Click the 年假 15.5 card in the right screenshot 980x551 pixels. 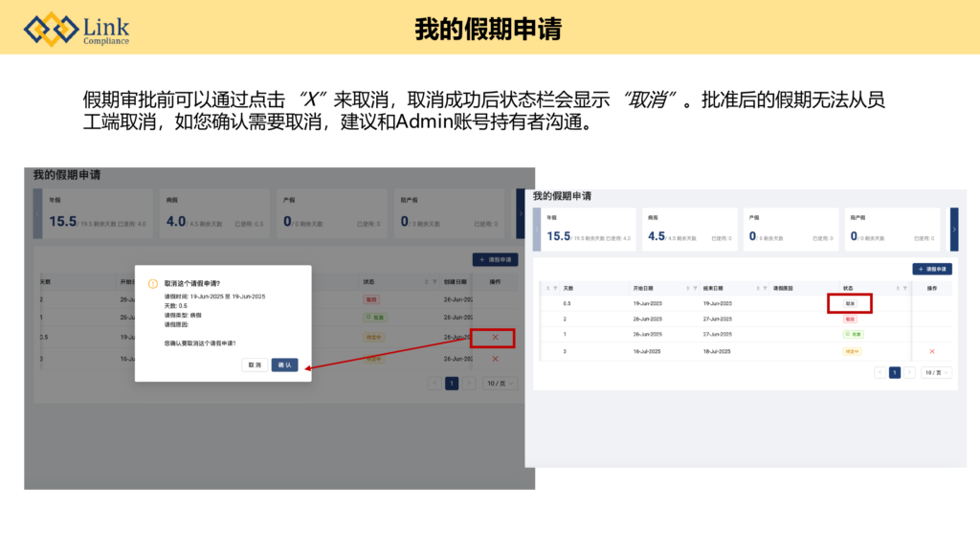point(588,230)
